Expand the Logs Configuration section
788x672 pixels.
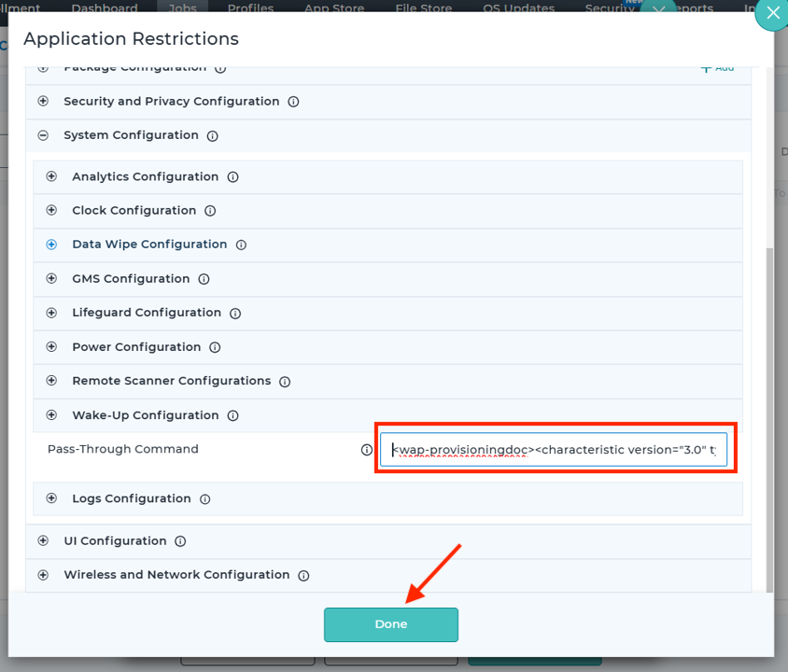click(51, 498)
